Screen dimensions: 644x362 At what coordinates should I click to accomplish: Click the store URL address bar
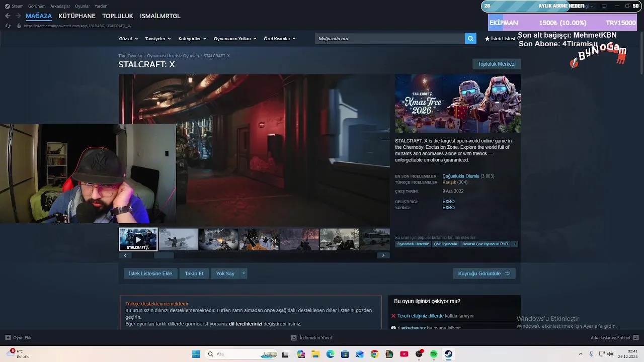coord(77,26)
